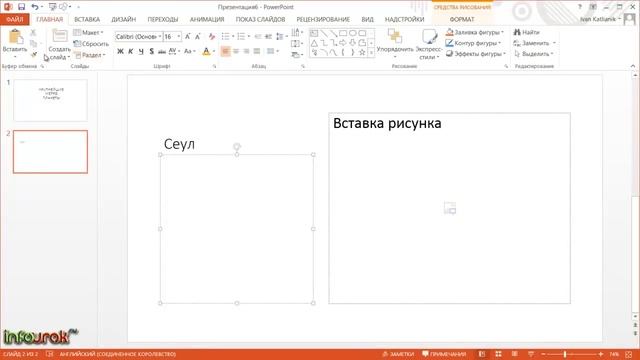This screenshot has height=360, width=640.
Task: Save the presentation with the floppy icon
Action: click(21, 7)
